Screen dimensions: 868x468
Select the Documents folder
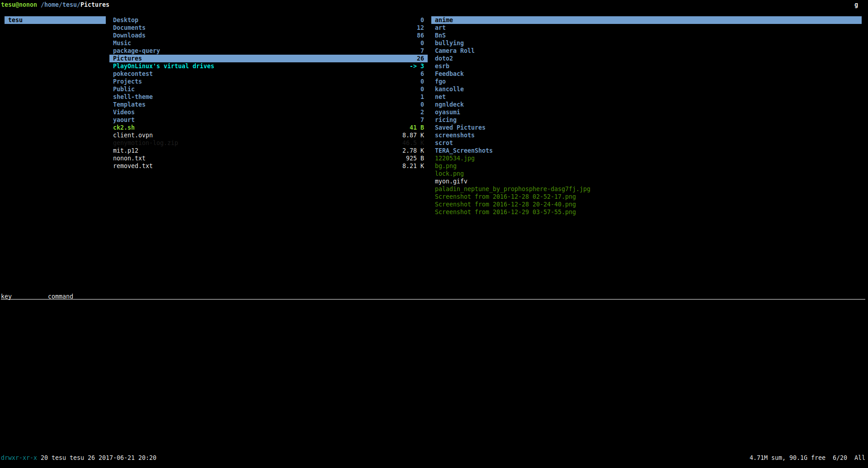[129, 28]
